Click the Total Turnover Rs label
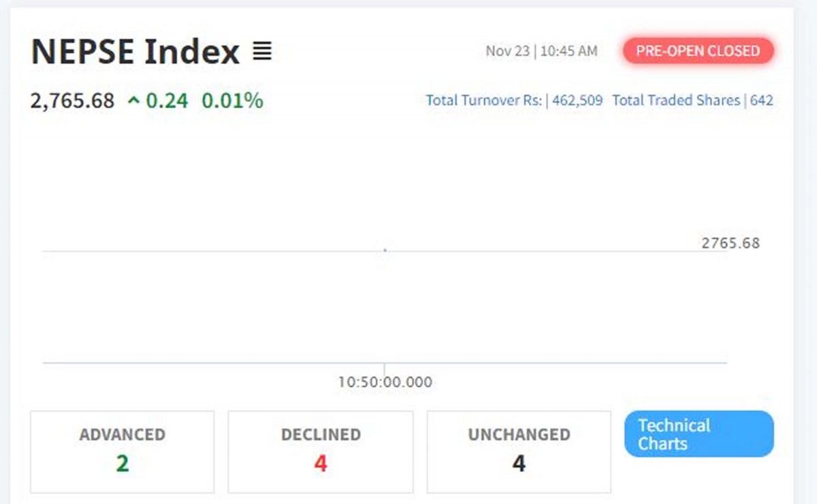Image resolution: width=817 pixels, height=504 pixels. tap(484, 101)
